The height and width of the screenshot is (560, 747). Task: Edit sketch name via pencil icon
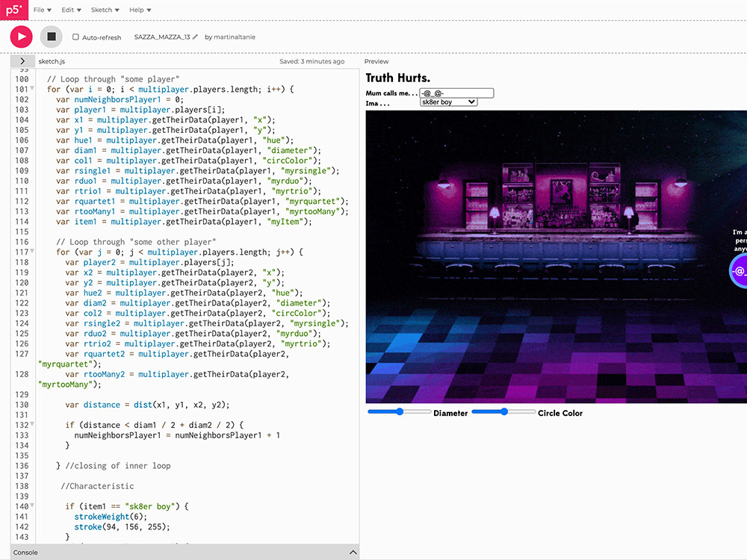pos(195,37)
